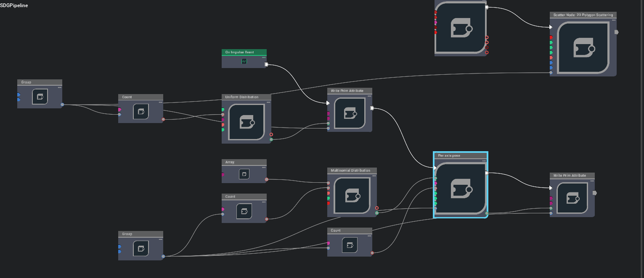The width and height of the screenshot is (644, 278).
Task: Select the SDGPipeline tab label
Action: (14, 5)
